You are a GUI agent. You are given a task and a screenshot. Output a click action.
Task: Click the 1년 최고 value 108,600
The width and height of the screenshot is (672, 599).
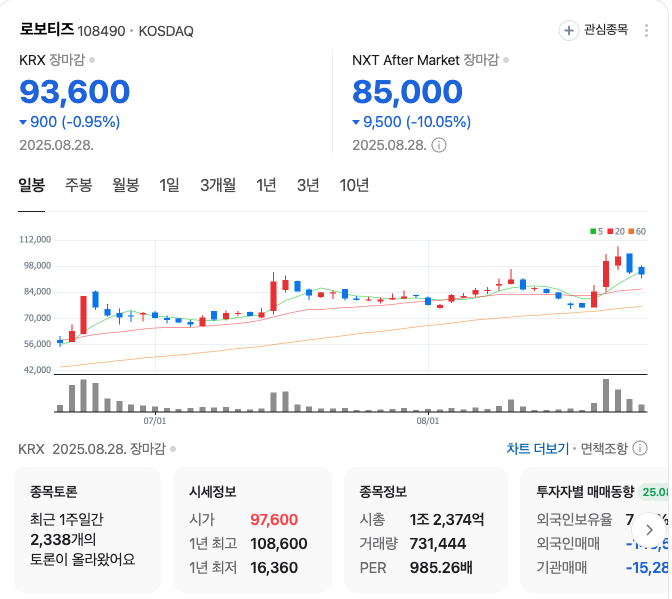tap(279, 544)
